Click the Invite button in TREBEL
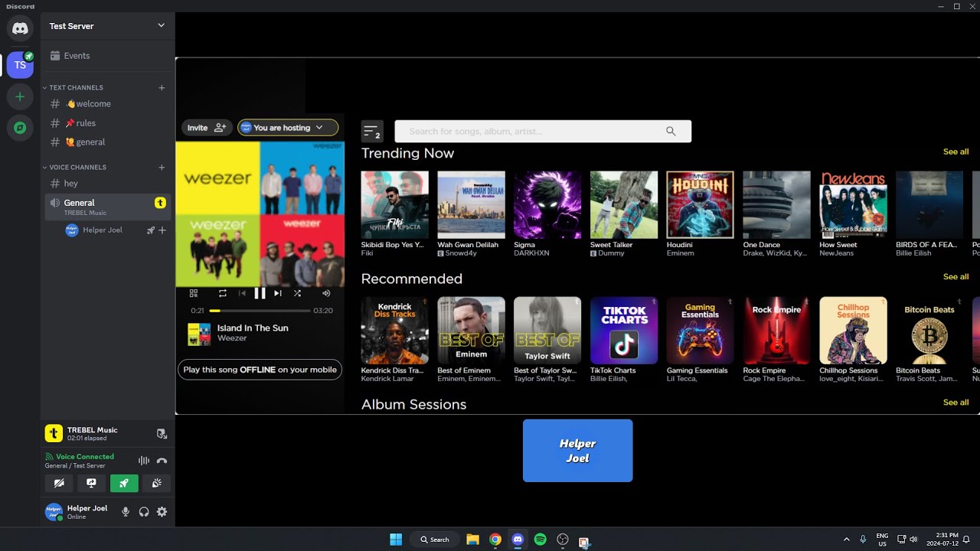The height and width of the screenshot is (551, 980). (207, 128)
